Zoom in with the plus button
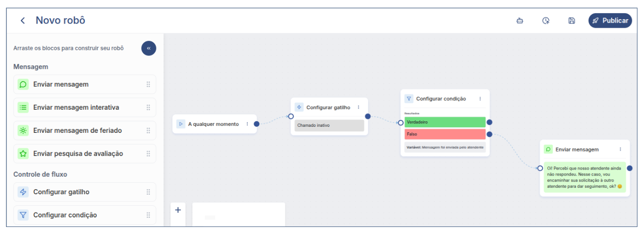 pos(178,210)
